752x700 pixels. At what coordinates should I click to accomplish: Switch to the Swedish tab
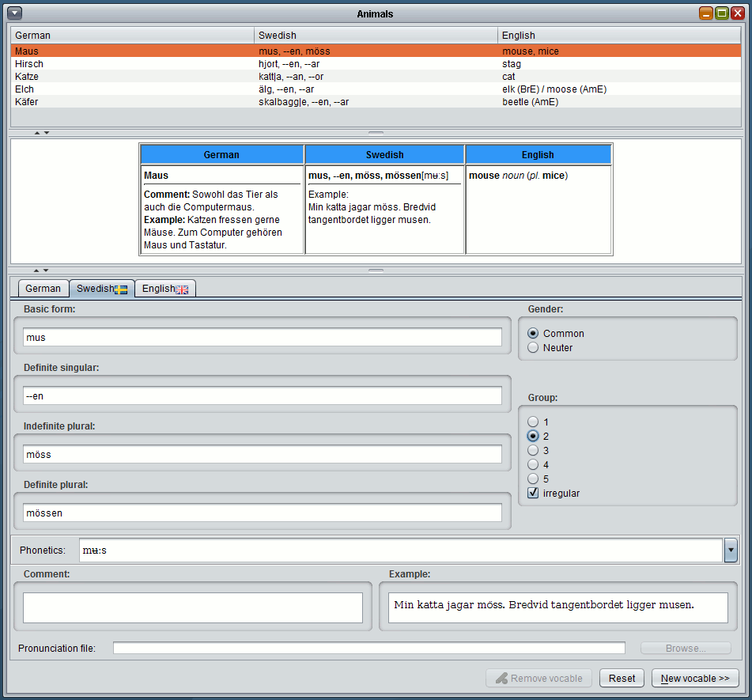pos(102,289)
